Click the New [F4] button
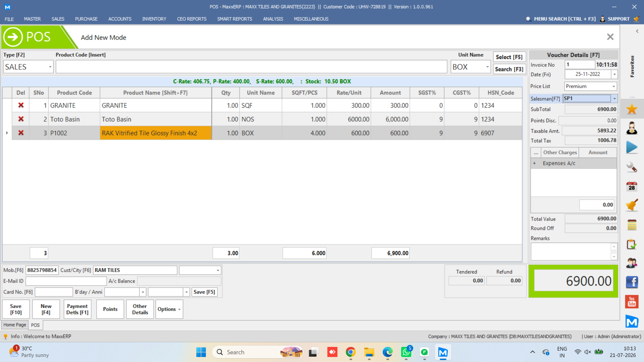Image resolution: width=644 pixels, height=362 pixels. coord(46,309)
